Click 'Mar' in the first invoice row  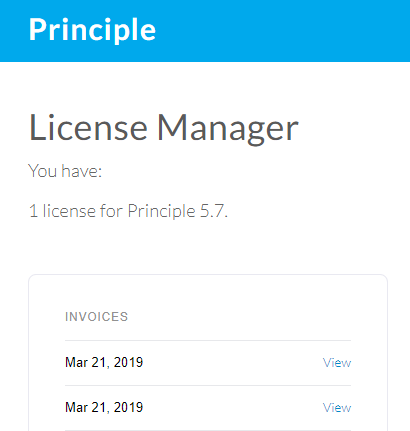(76, 363)
